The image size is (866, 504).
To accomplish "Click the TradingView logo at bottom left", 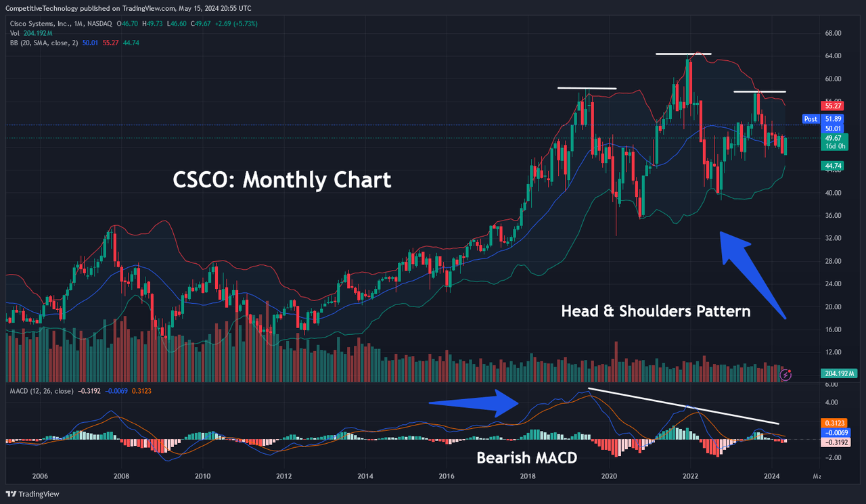I will click(x=34, y=494).
